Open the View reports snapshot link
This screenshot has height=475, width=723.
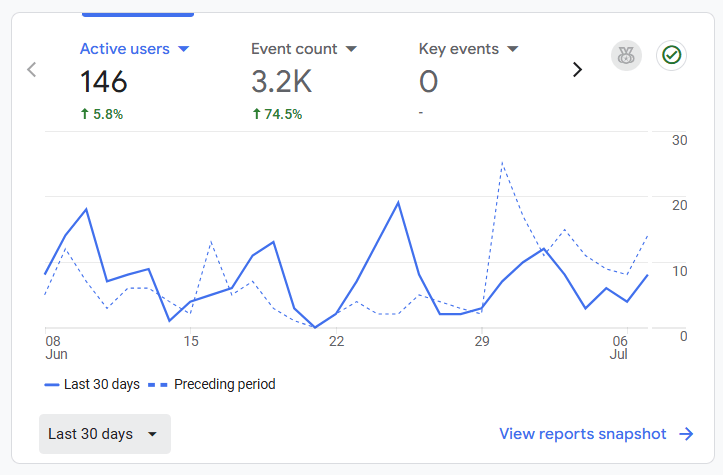(x=582, y=434)
